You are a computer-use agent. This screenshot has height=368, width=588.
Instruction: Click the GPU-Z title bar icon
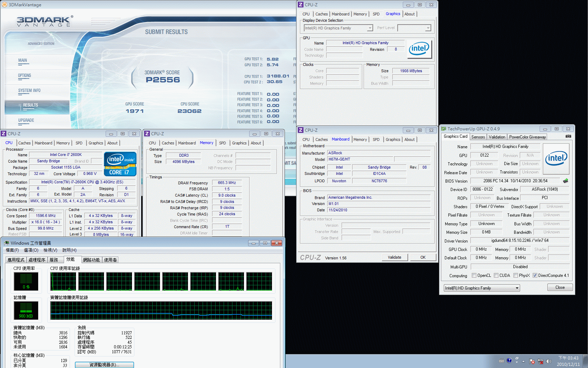pos(443,129)
